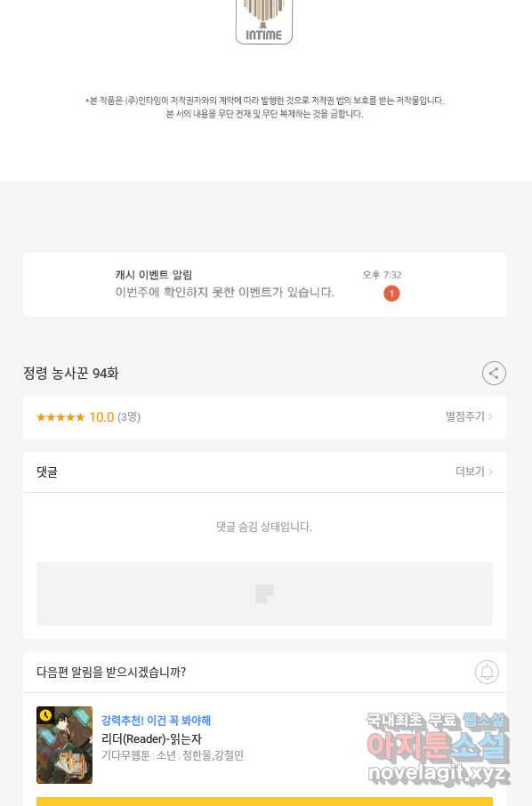The width and height of the screenshot is (532, 806).
Task: Click the 댓글 section header
Action: [x=47, y=472]
